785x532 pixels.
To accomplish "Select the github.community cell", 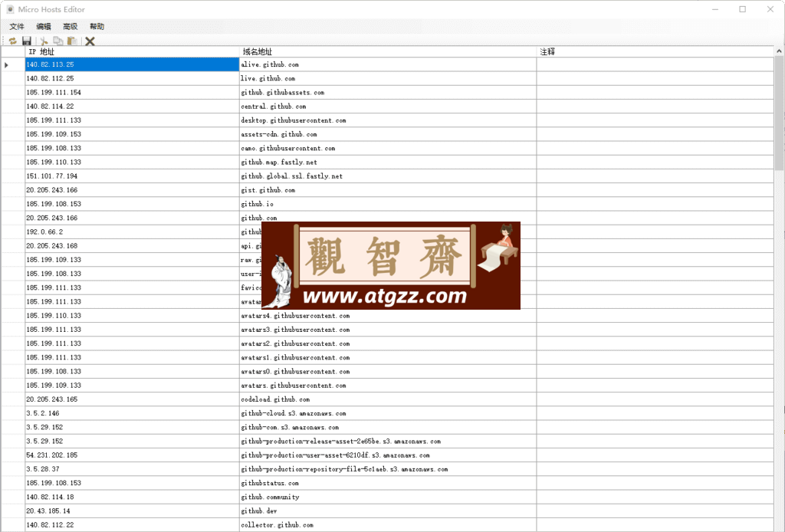I will click(388, 498).
